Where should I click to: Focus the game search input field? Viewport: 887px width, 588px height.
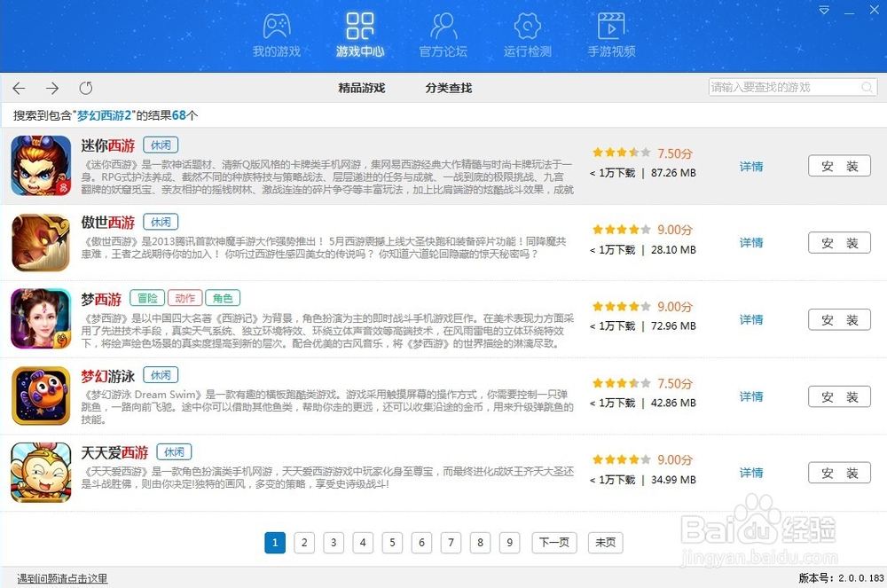tap(792, 87)
